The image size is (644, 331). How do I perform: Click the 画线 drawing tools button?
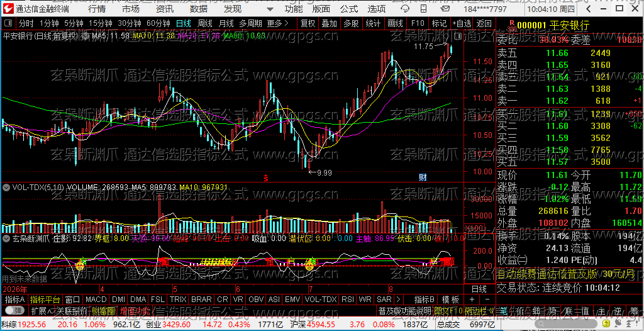[x=395, y=23]
